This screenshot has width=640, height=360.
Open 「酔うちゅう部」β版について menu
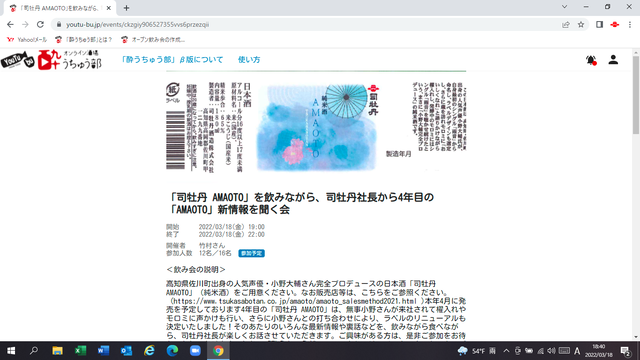[x=172, y=60]
